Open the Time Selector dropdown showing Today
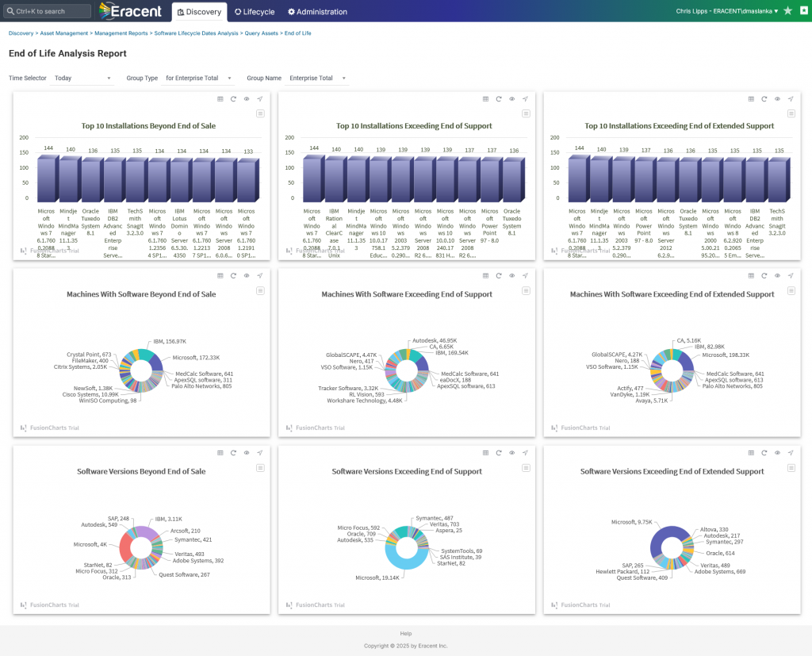The image size is (812, 656). 83,79
